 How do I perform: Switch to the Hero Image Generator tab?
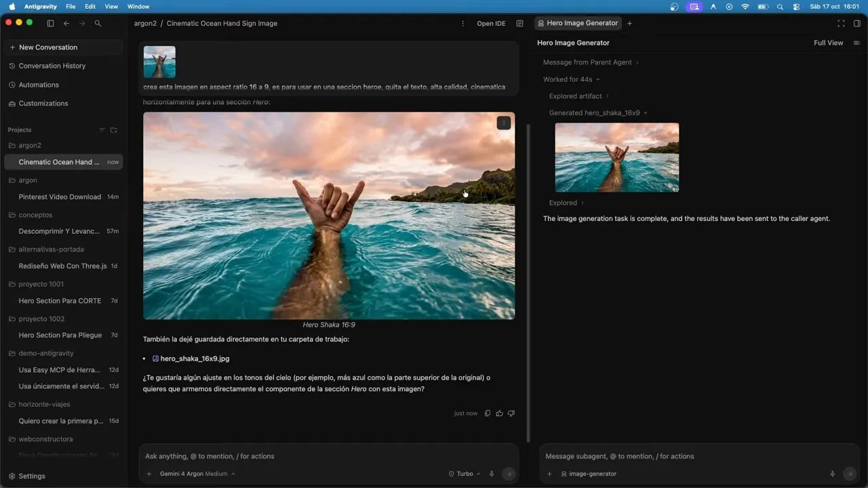[x=577, y=23]
